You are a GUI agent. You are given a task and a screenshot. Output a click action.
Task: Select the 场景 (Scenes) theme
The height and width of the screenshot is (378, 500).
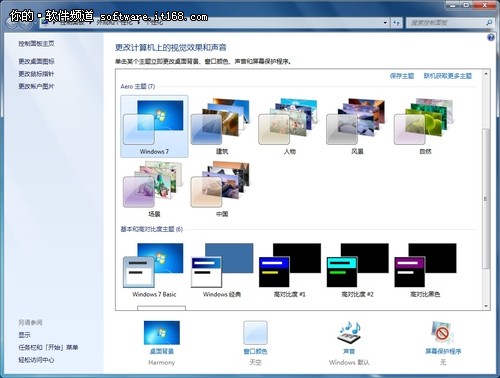tap(154, 189)
